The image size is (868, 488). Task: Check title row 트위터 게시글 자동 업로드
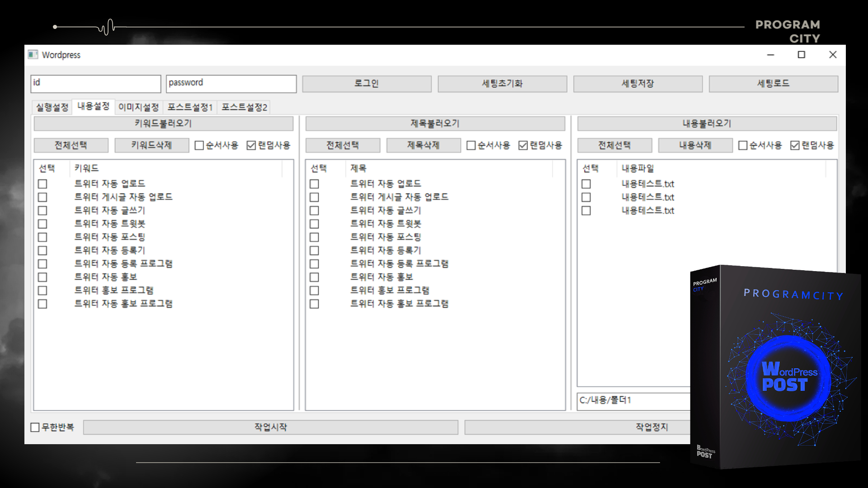(314, 197)
